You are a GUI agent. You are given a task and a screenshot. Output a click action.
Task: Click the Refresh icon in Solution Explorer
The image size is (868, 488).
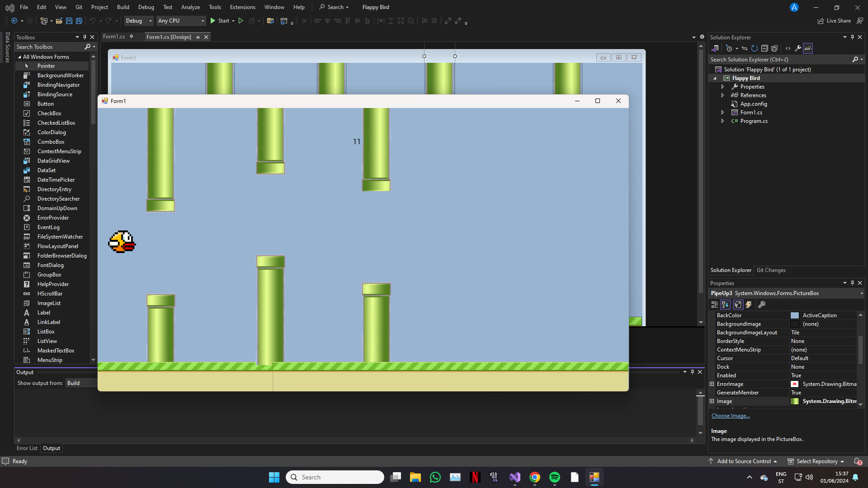[754, 48]
